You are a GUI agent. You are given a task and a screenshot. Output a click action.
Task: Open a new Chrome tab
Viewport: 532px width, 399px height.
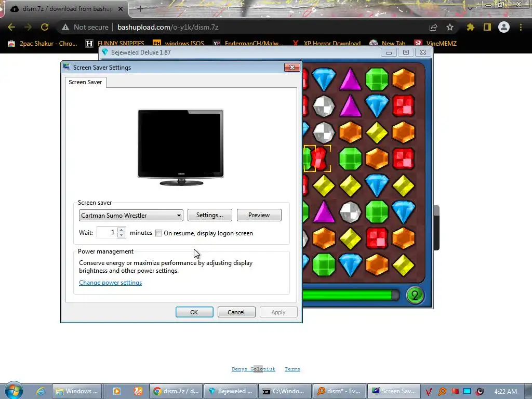[140, 9]
